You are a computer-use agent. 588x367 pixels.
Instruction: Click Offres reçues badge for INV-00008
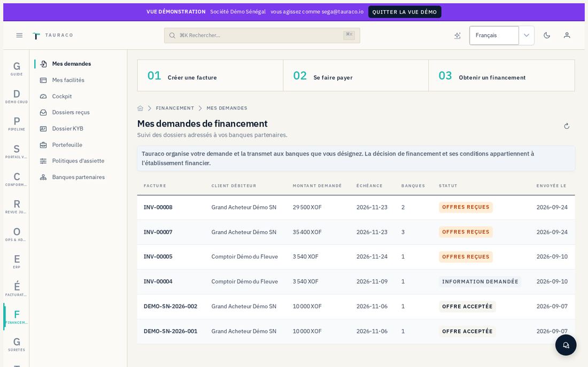[x=466, y=207]
